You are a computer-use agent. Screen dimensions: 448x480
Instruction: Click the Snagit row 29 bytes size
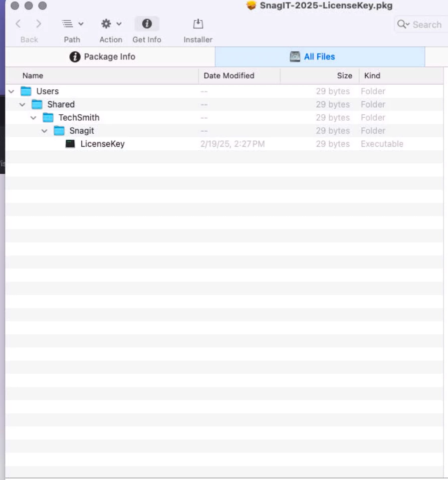[333, 131]
